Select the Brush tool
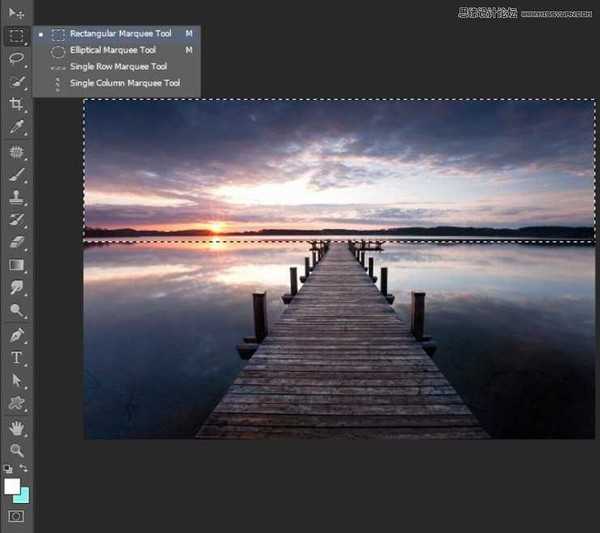The image size is (600, 533). (x=16, y=175)
